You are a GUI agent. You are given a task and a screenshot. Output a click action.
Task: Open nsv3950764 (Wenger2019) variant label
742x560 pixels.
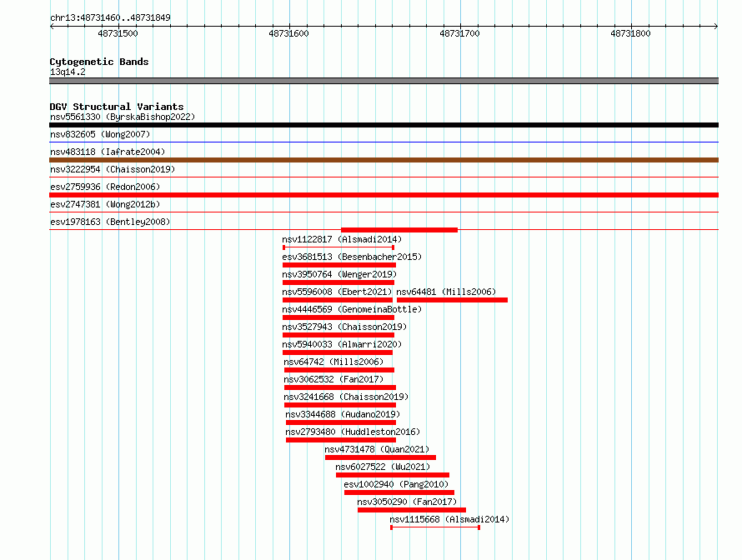tap(339, 274)
